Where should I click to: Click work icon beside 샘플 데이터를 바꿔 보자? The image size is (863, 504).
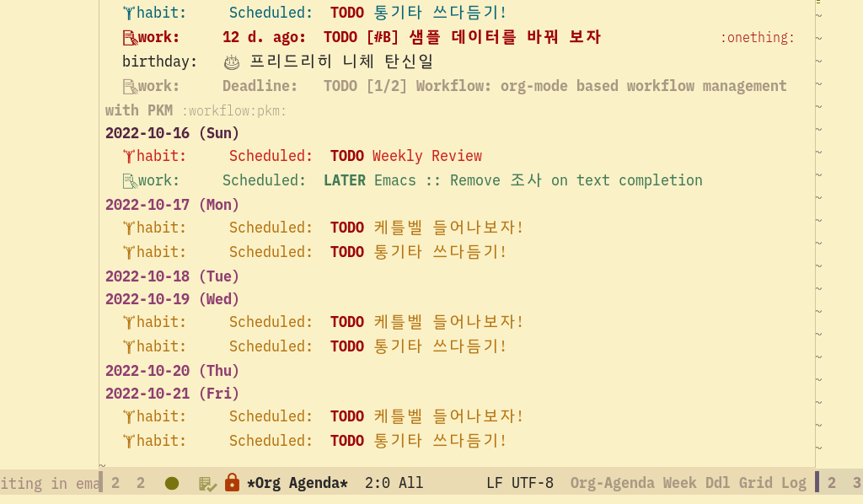tap(130, 37)
